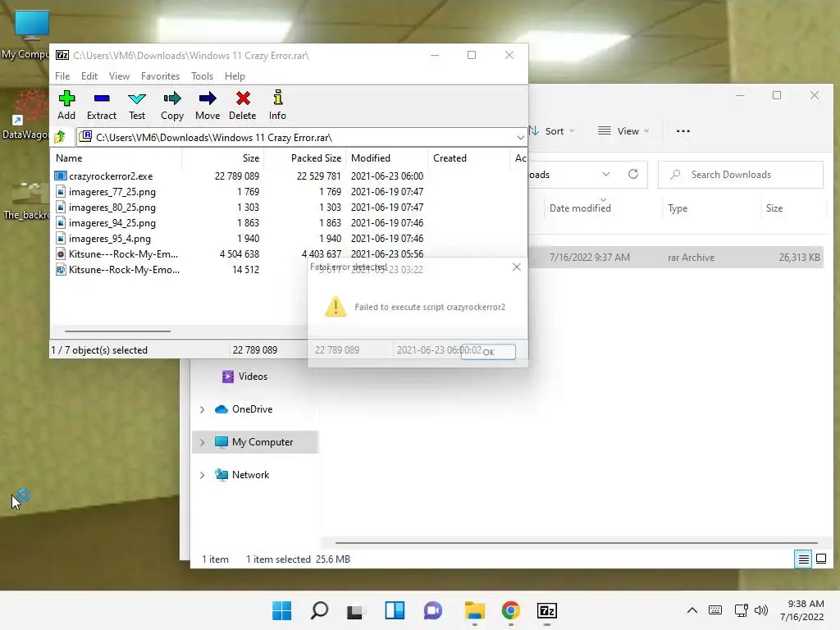Image resolution: width=840 pixels, height=630 pixels.
Task: Open the Windows Start menu
Action: point(282,610)
